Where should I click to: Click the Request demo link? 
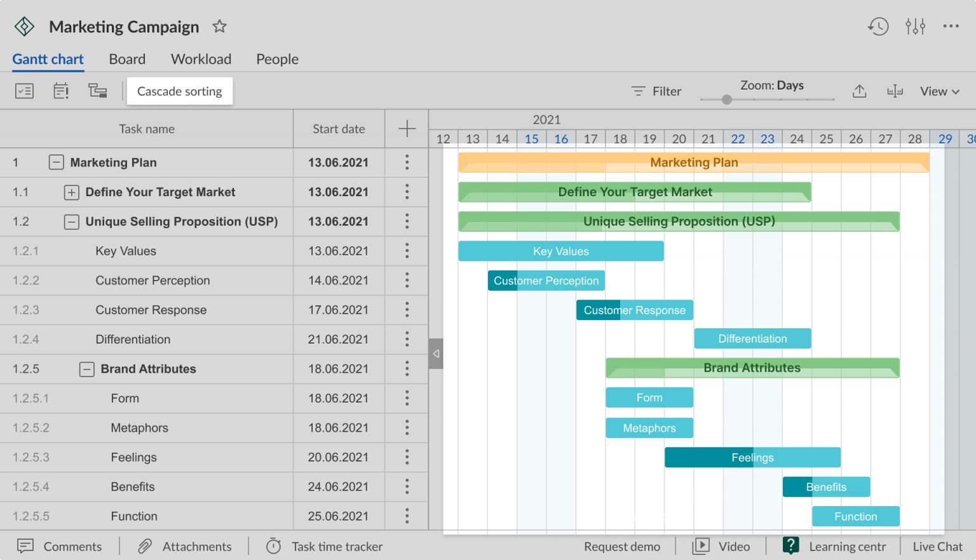pos(621,546)
